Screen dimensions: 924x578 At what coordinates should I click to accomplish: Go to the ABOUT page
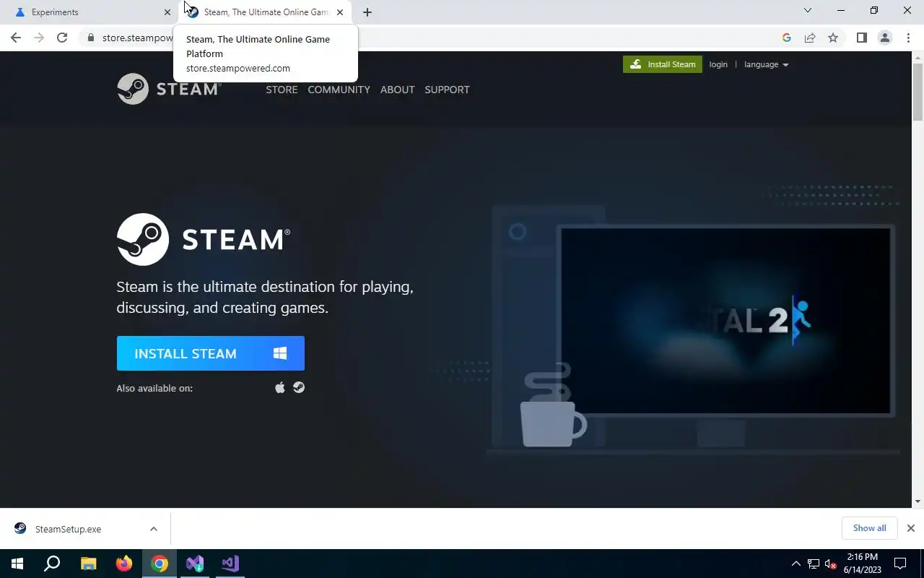point(397,90)
